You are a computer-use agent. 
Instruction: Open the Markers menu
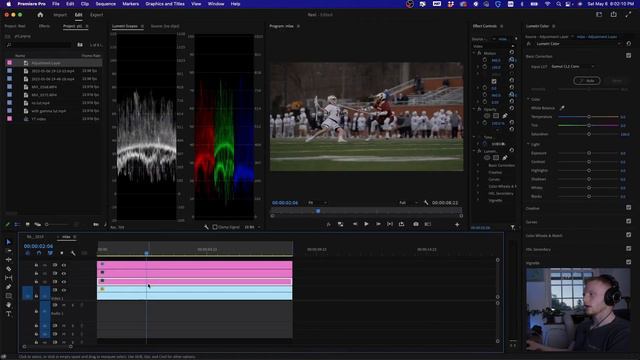coord(131,4)
